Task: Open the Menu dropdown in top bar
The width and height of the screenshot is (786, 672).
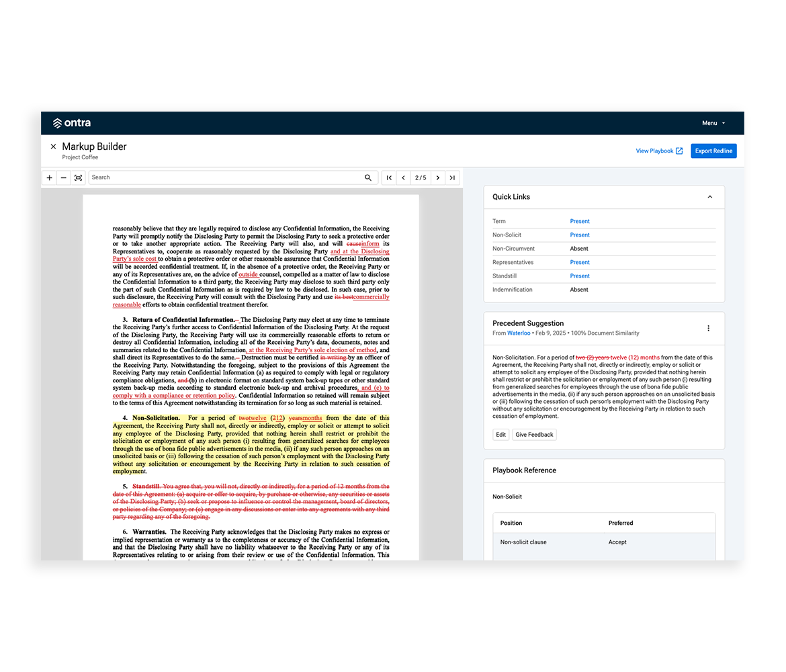Action: tap(713, 123)
